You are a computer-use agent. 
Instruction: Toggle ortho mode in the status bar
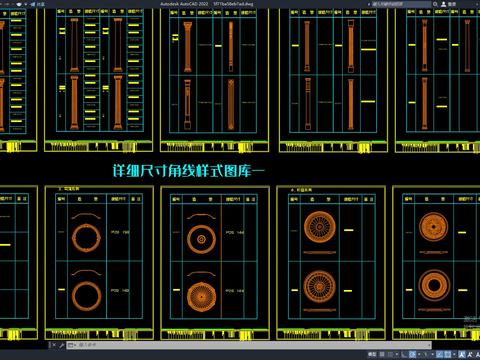point(404,354)
